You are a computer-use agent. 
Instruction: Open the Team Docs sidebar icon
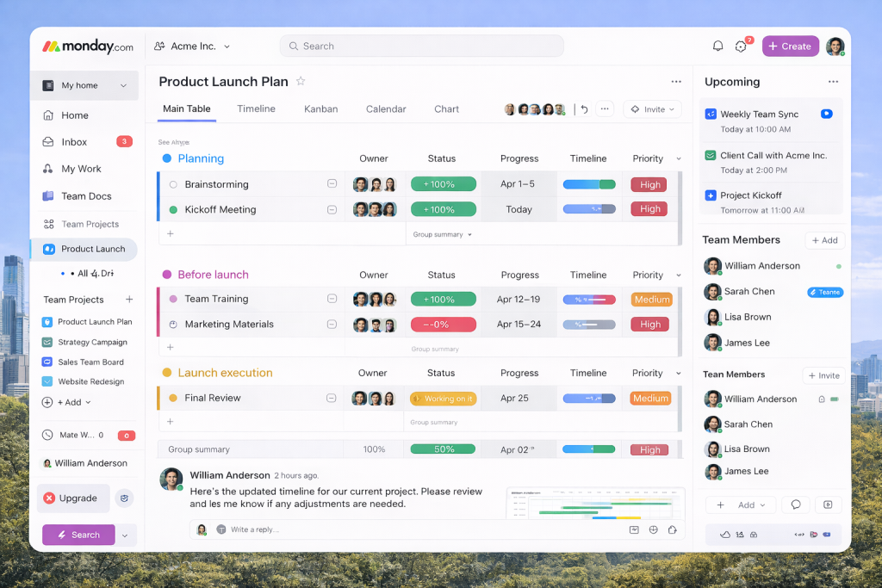(x=48, y=196)
